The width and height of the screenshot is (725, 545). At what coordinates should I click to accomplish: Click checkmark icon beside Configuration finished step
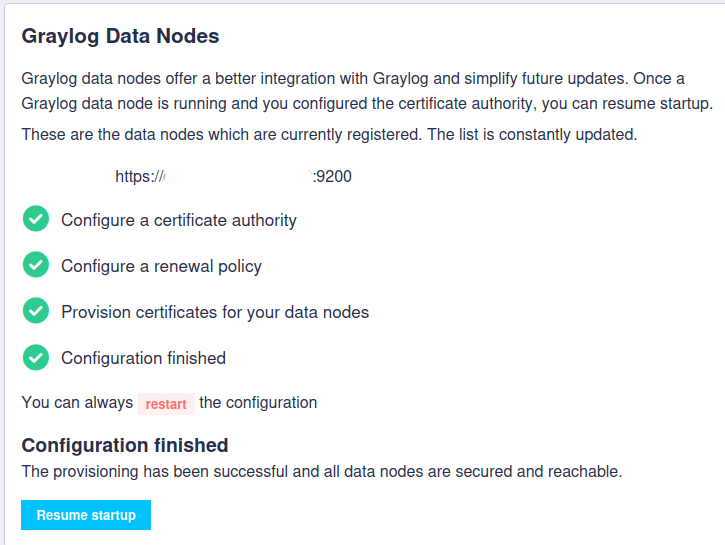[x=36, y=357]
